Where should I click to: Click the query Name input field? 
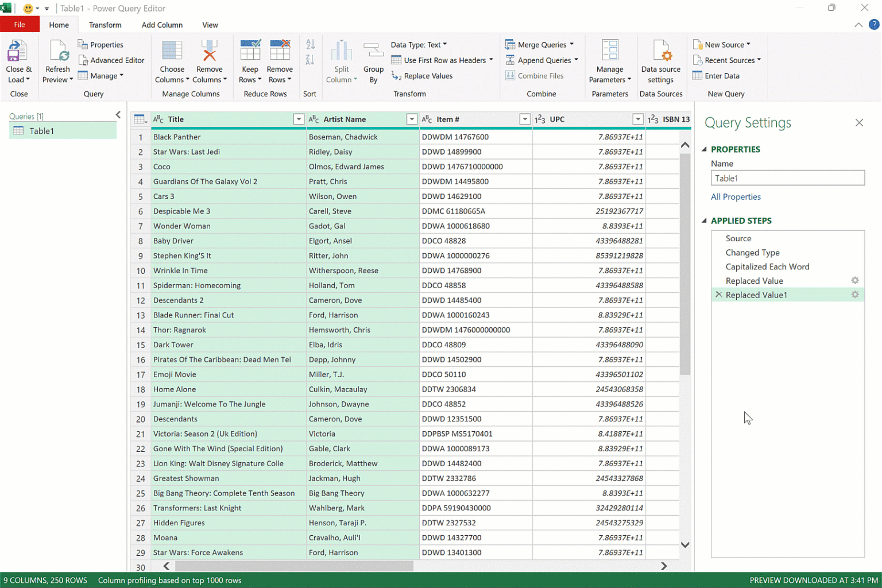[x=787, y=179]
